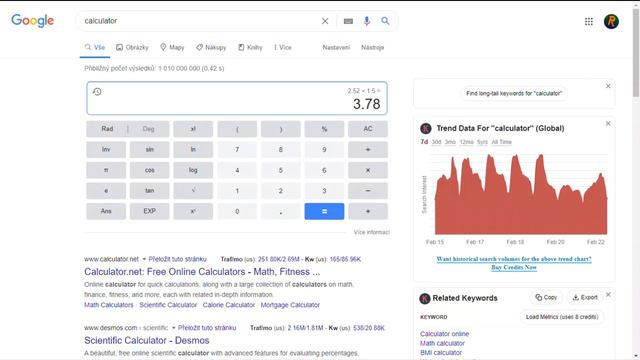Open the on-screen keyboard icon

[x=348, y=21]
